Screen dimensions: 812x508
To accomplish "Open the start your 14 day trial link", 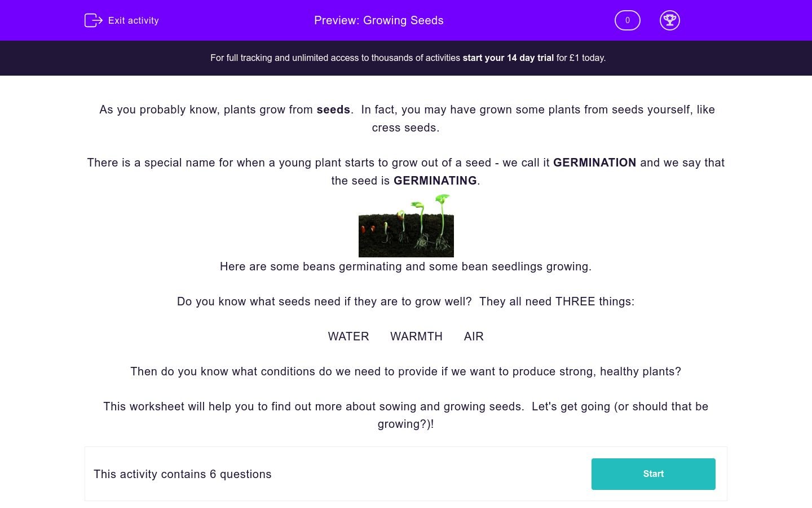I will click(x=507, y=58).
